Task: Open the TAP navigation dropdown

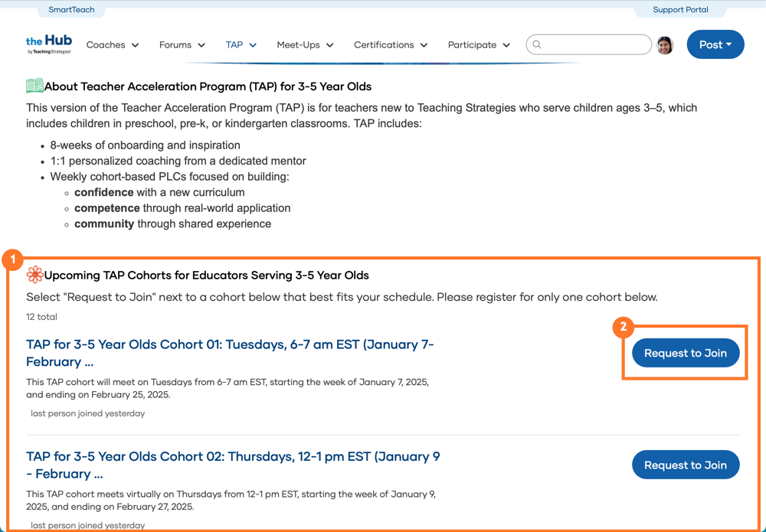Action: coord(241,45)
